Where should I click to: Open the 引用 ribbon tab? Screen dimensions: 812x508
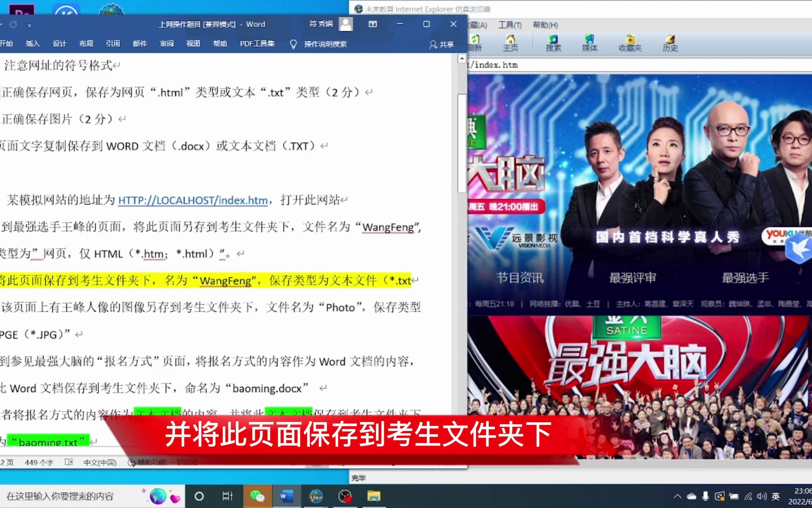pyautogui.click(x=113, y=43)
